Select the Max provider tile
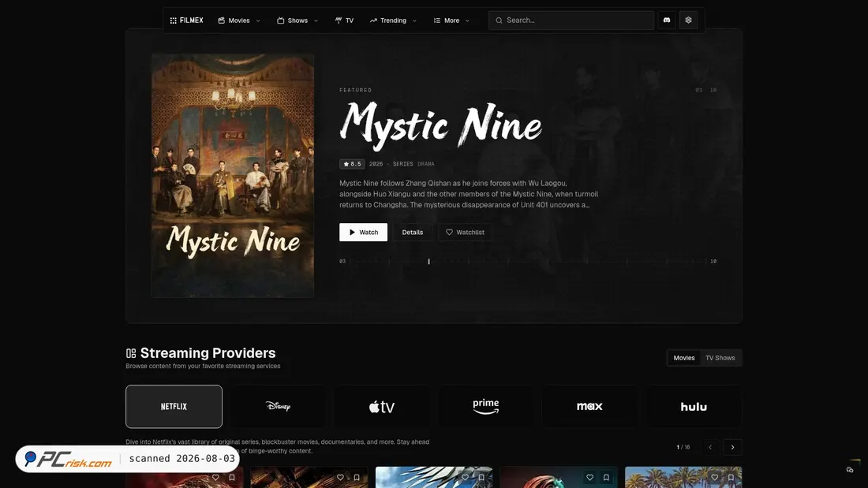 [x=589, y=407]
